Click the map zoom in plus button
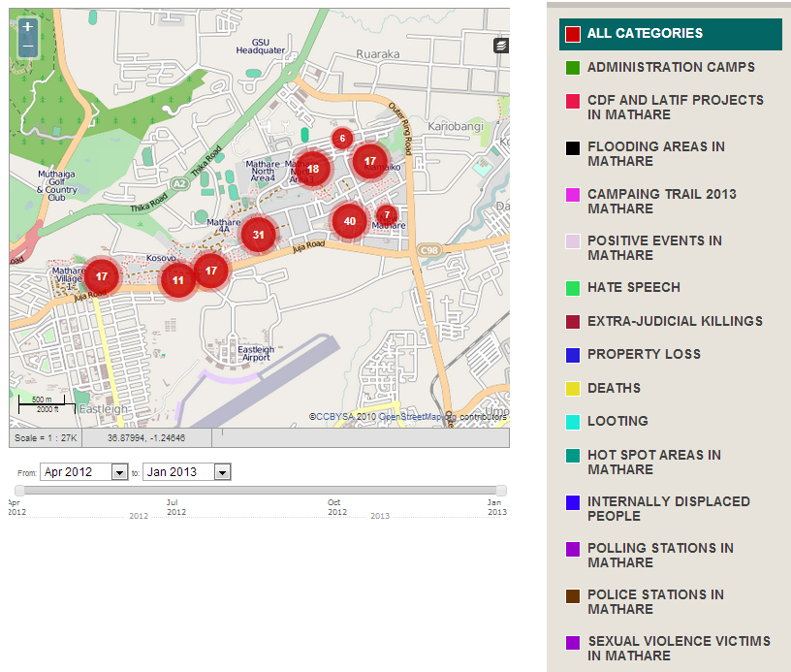The width and height of the screenshot is (791, 672). coord(27,28)
